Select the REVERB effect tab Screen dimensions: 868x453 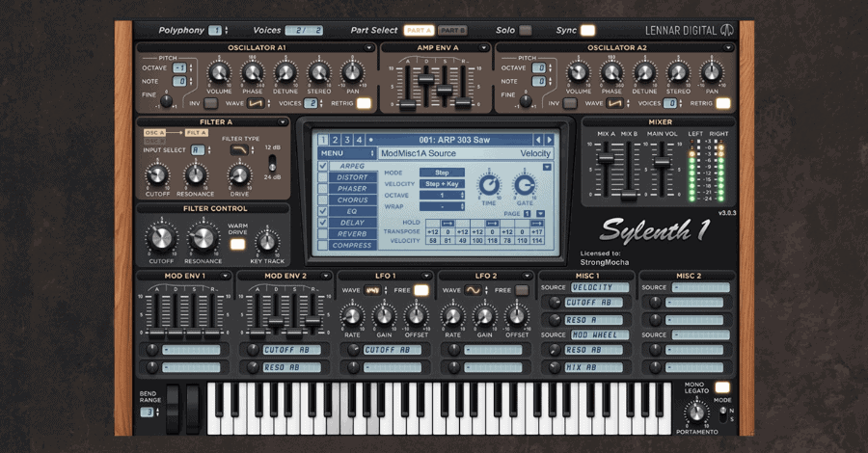352,234
